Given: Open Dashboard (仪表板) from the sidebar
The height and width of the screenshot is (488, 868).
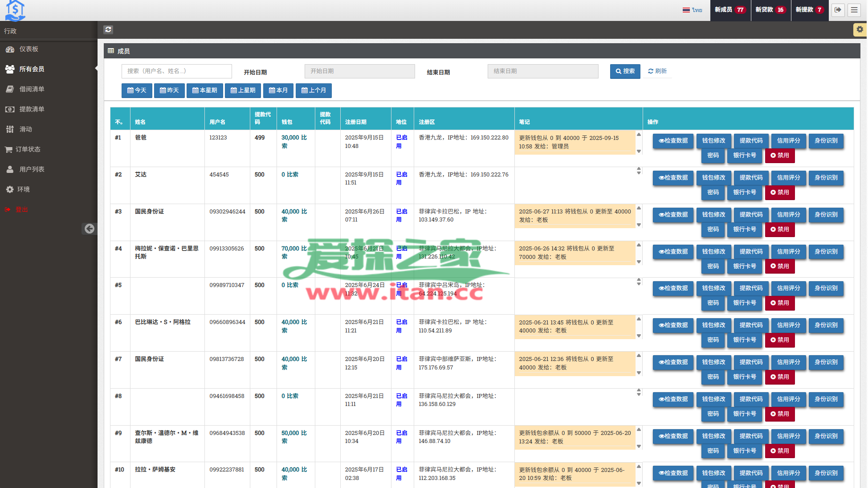Looking at the screenshot, I should pos(29,49).
